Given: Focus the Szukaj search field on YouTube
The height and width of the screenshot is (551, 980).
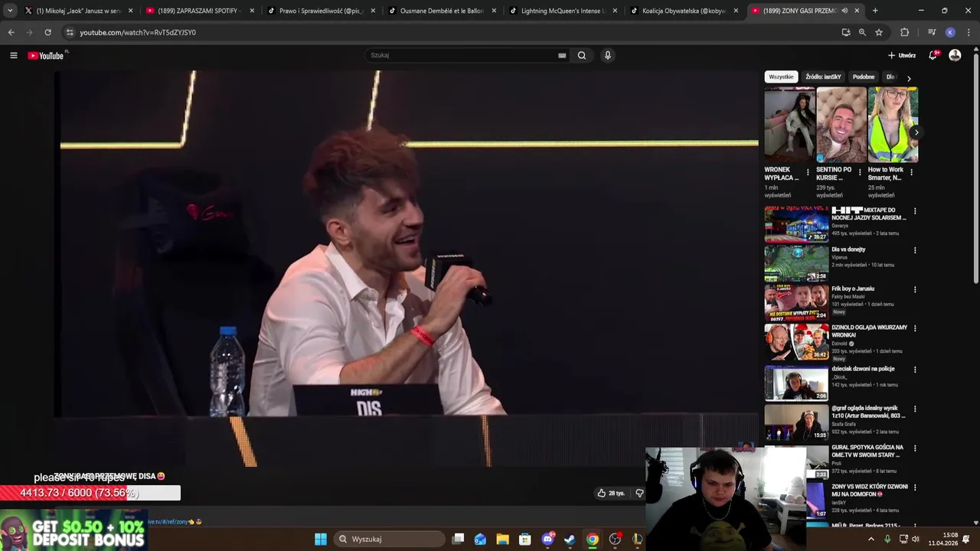Looking at the screenshot, I should tap(462, 55).
